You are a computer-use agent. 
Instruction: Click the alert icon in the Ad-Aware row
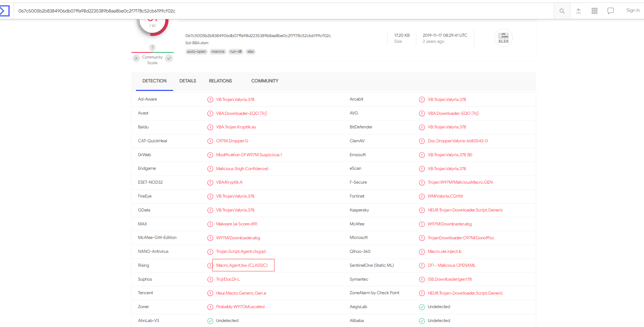210,99
